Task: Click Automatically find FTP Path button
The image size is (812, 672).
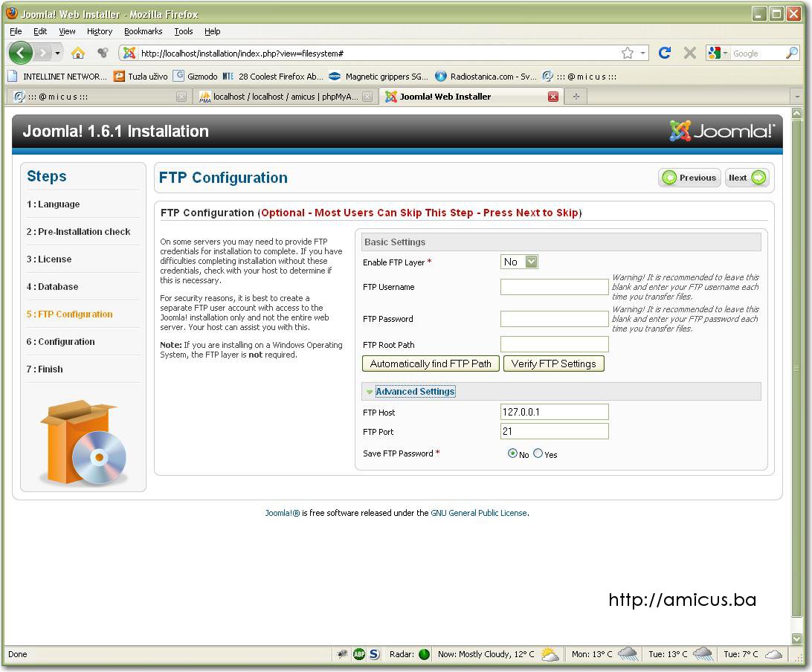Action: coord(431,364)
